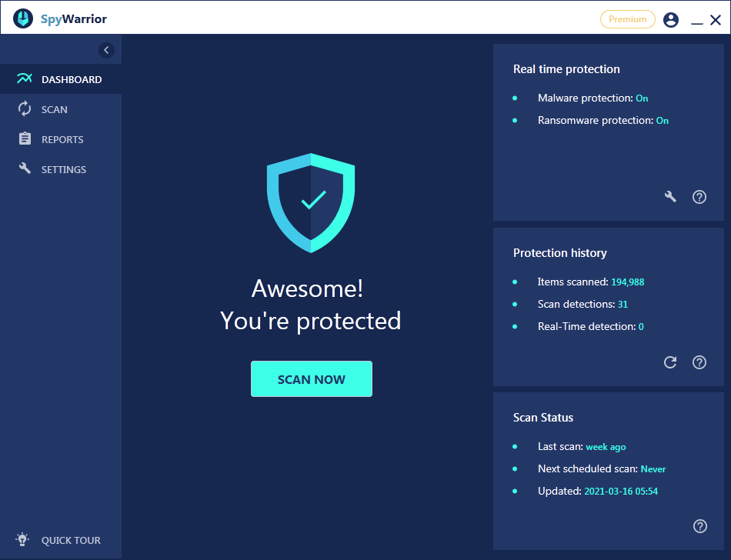This screenshot has height=560, width=731.
Task: Click the Quick Tour lightbulb icon
Action: tap(22, 540)
